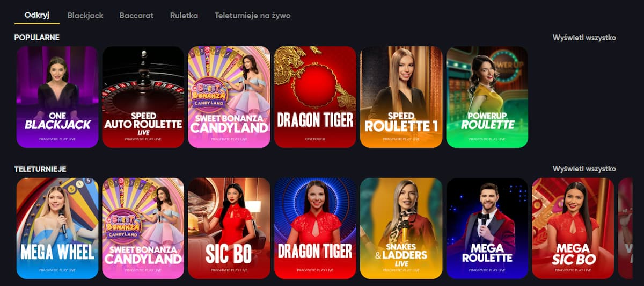Select the Dragon Tiger OneTouch tile
This screenshot has width=644, height=286.
coord(315,97)
